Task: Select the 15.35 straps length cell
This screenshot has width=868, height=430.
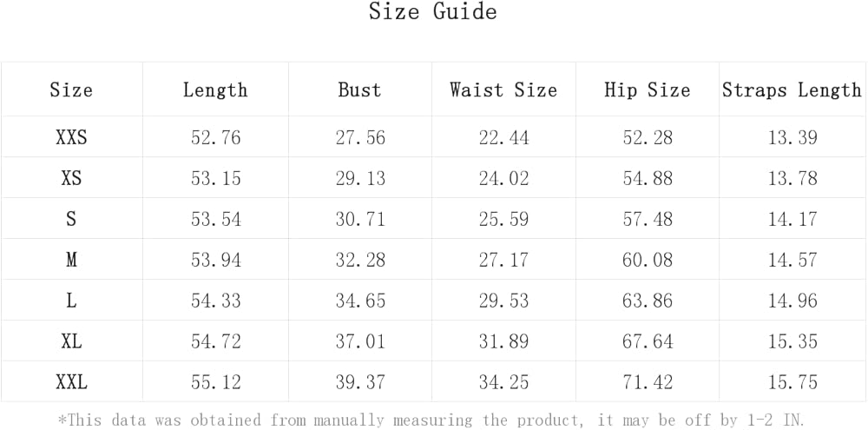Action: tap(792, 341)
